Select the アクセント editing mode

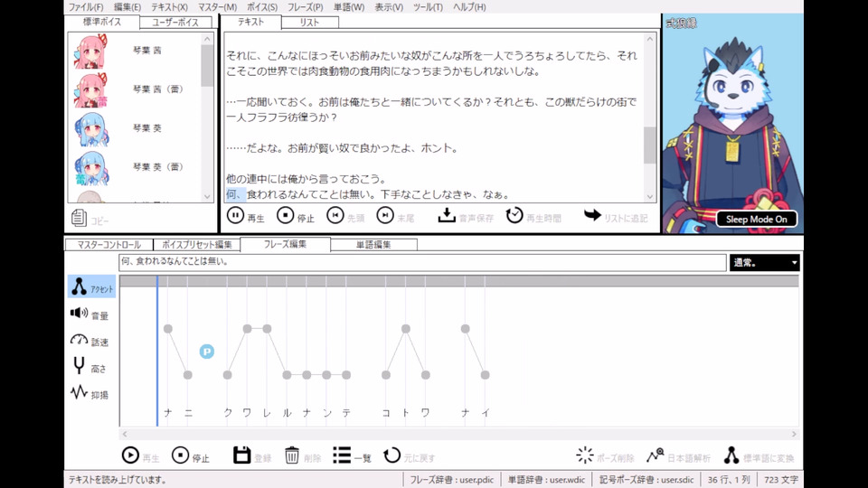point(92,286)
